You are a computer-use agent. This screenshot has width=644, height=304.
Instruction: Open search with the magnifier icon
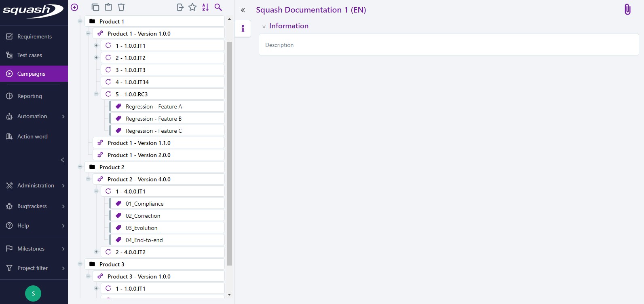(218, 7)
